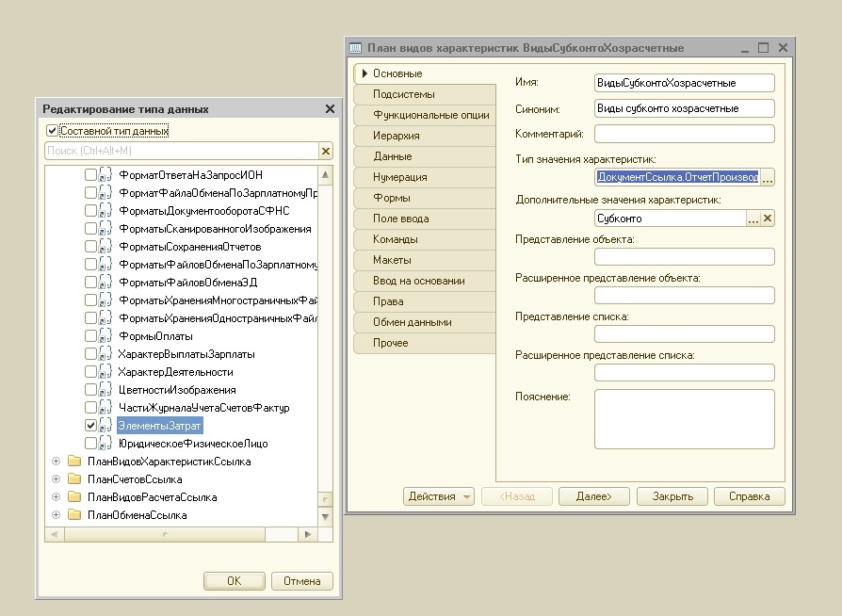
Task: Open the Права tab
Action: pyautogui.click(x=425, y=301)
